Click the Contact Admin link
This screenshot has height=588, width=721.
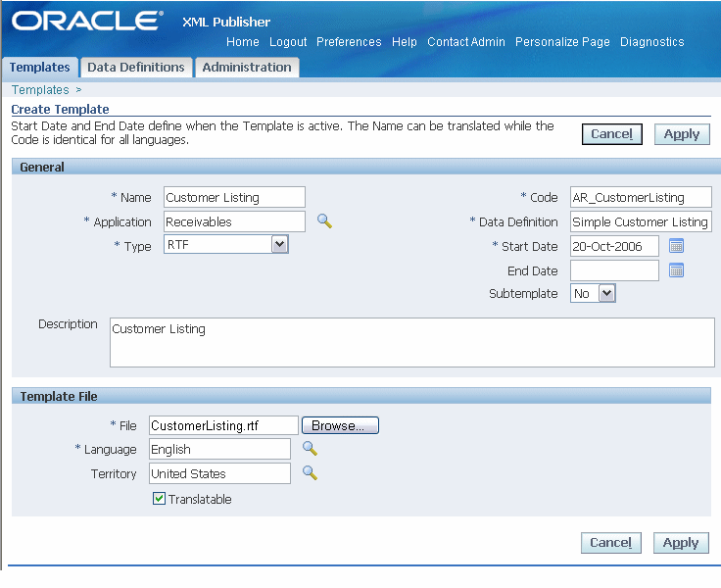point(466,42)
